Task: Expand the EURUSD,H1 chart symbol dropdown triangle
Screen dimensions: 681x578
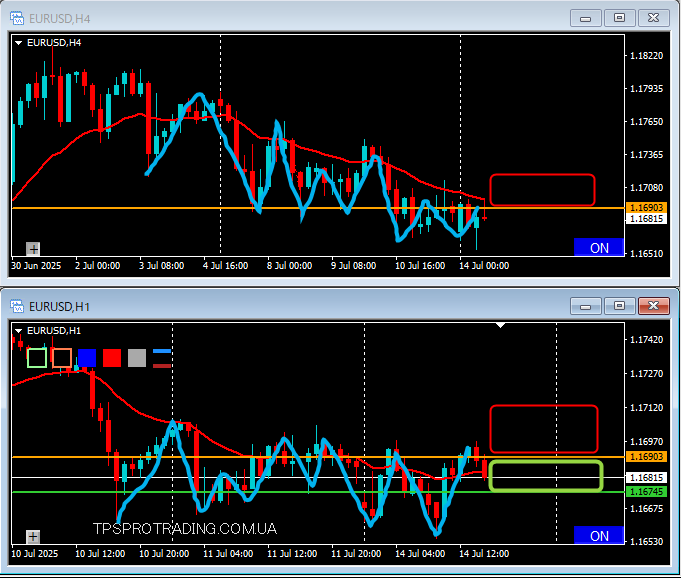Action: pos(18,330)
